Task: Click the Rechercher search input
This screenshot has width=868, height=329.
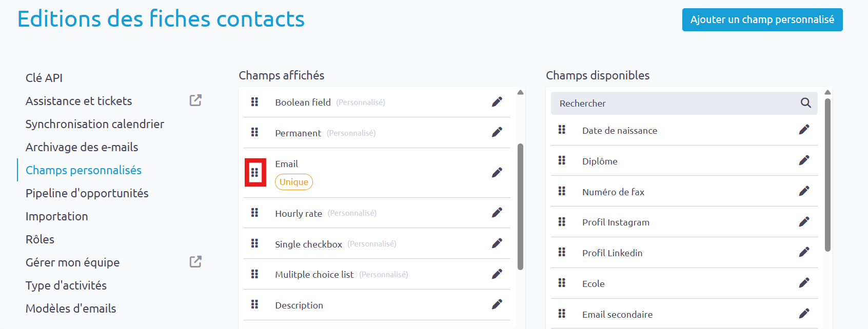Action: (684, 103)
